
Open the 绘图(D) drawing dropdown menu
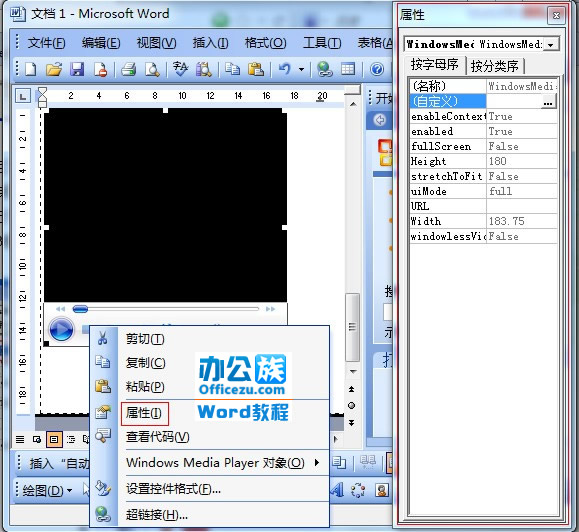pyautogui.click(x=47, y=491)
